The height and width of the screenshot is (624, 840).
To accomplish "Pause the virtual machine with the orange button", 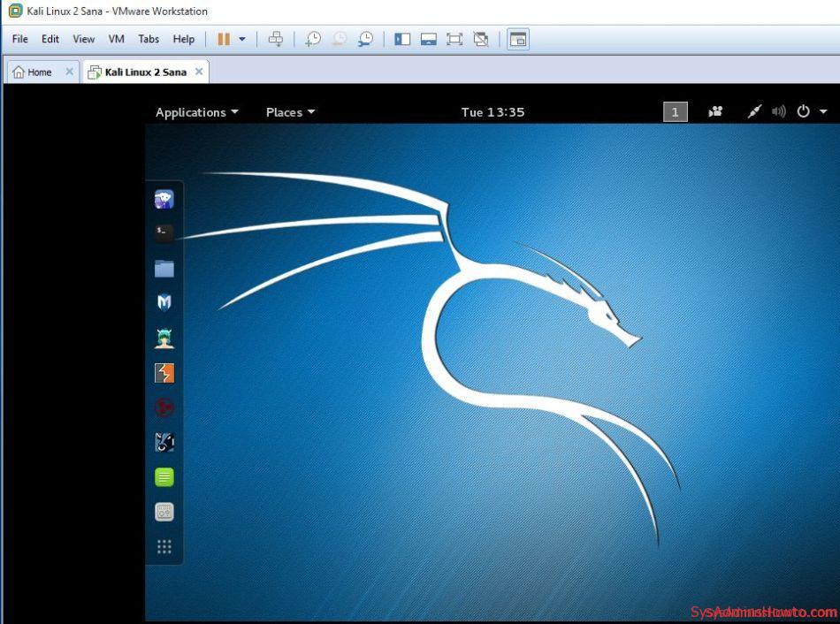I will pos(224,39).
